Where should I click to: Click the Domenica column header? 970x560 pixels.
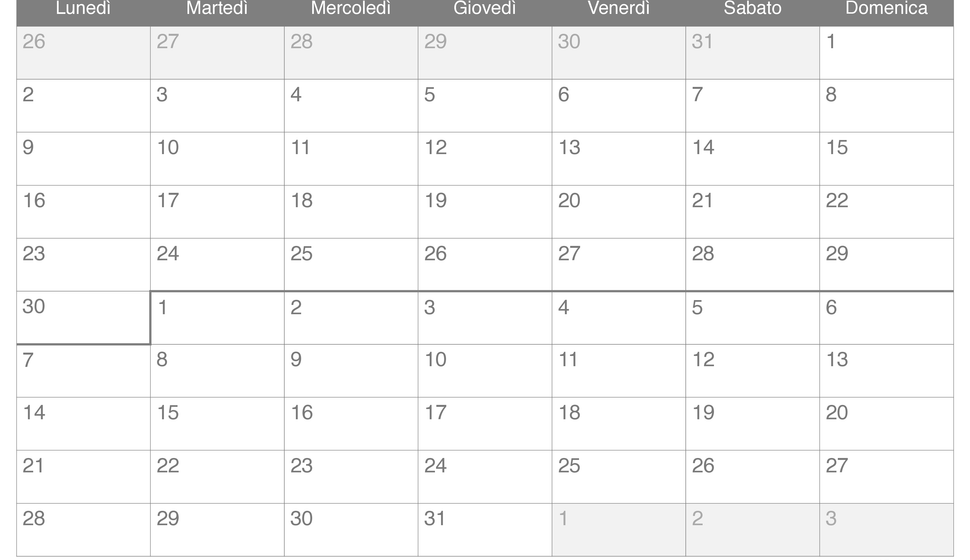(x=886, y=9)
